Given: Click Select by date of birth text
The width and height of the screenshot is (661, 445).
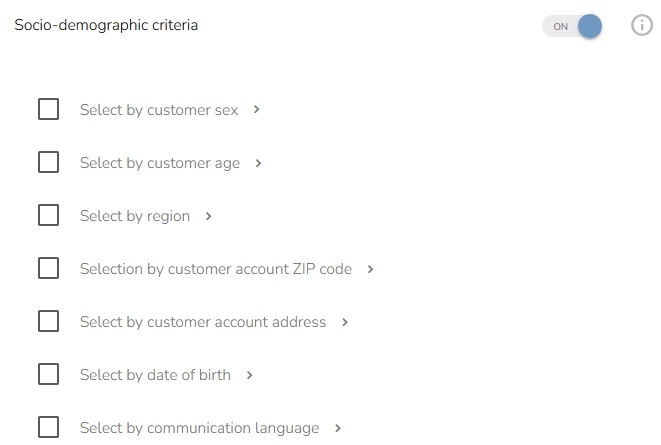Looking at the screenshot, I should (155, 375).
